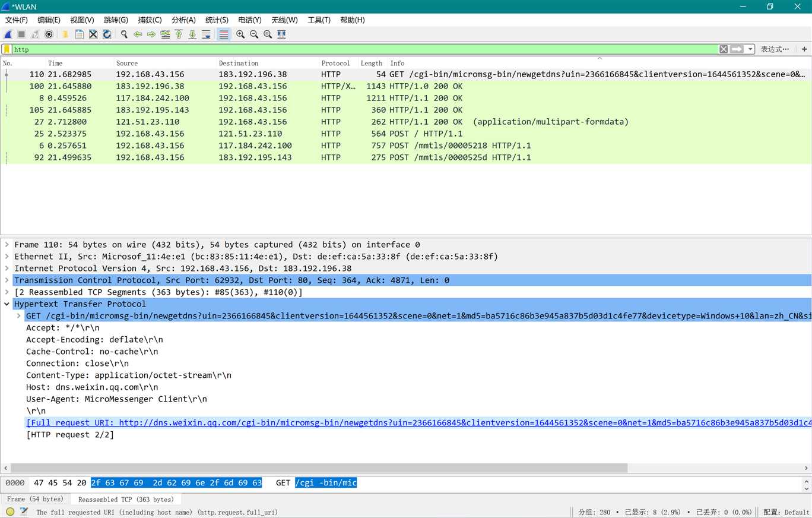
Task: Open the filter history dropdown arrow
Action: 751,49
